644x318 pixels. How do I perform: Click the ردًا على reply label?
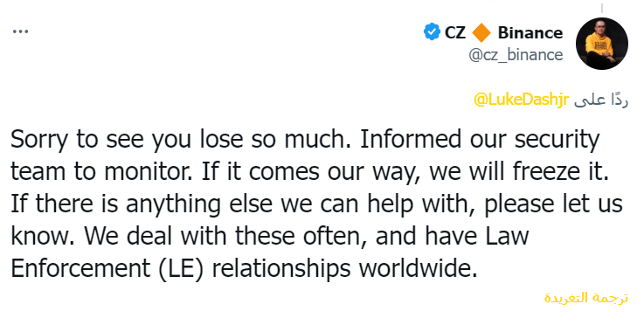pos(601,100)
